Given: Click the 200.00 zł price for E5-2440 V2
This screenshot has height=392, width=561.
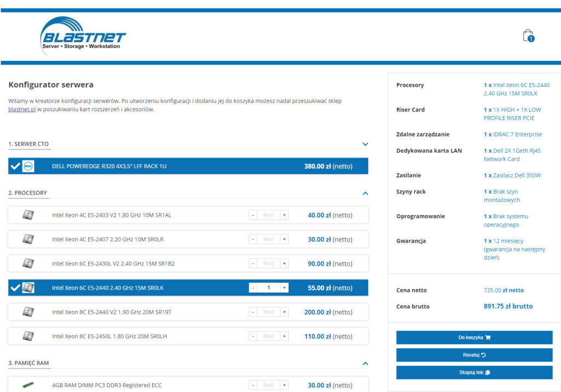Looking at the screenshot, I should pyautogui.click(x=329, y=312).
